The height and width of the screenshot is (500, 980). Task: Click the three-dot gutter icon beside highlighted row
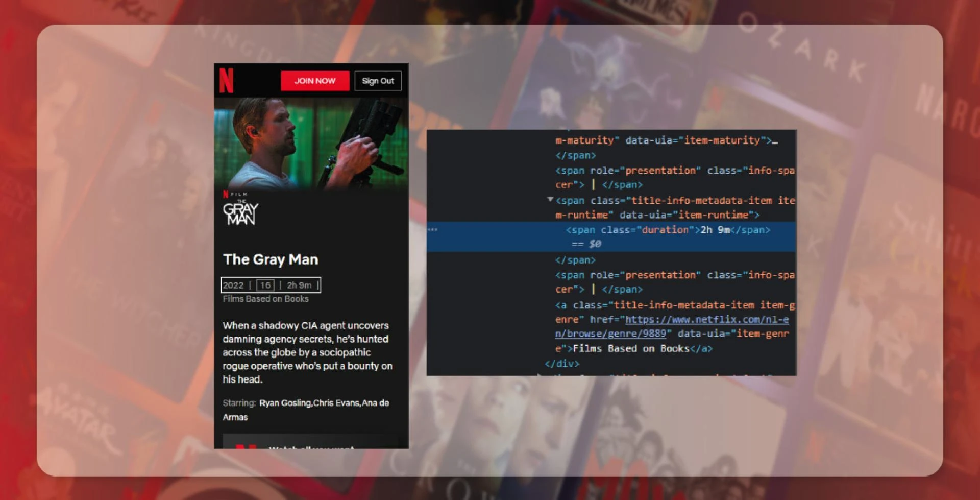tap(433, 229)
